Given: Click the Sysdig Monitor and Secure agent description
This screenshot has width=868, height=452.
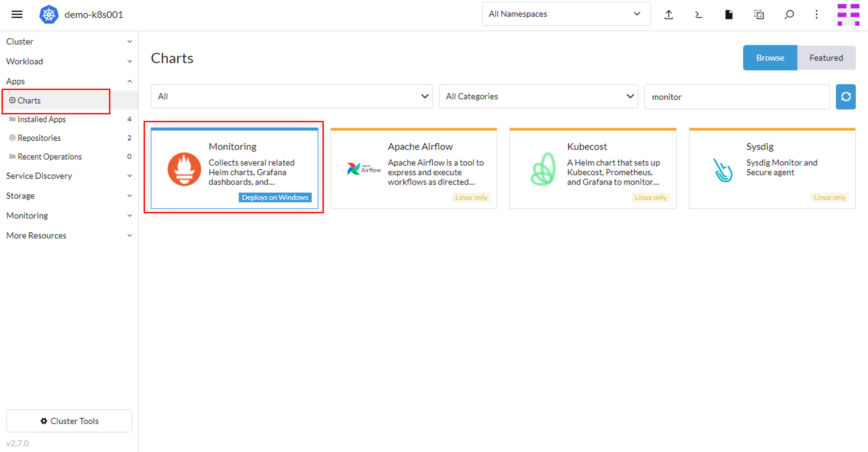Looking at the screenshot, I should point(782,168).
